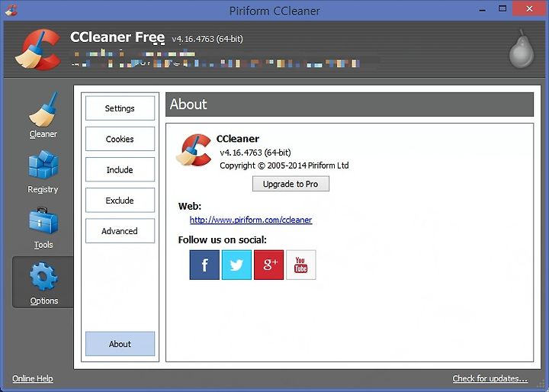Click the Upgrade to Pro button
This screenshot has height=392, width=549.
[291, 184]
